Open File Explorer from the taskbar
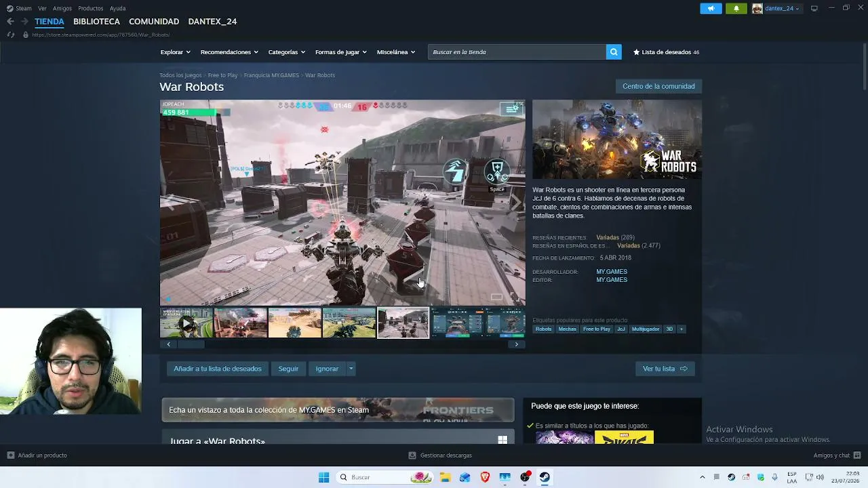This screenshot has height=488, width=868. [446, 477]
